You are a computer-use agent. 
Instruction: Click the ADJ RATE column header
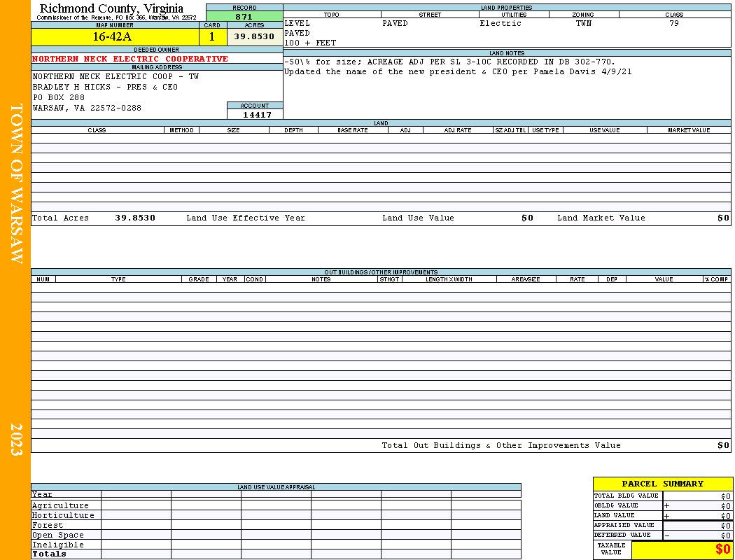pos(458,130)
